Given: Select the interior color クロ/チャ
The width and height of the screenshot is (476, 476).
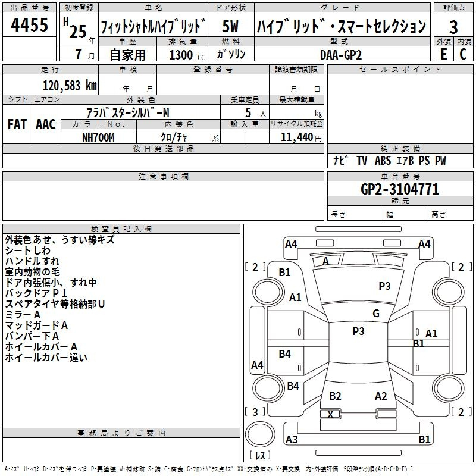Looking at the screenshot, I should tap(174, 137).
